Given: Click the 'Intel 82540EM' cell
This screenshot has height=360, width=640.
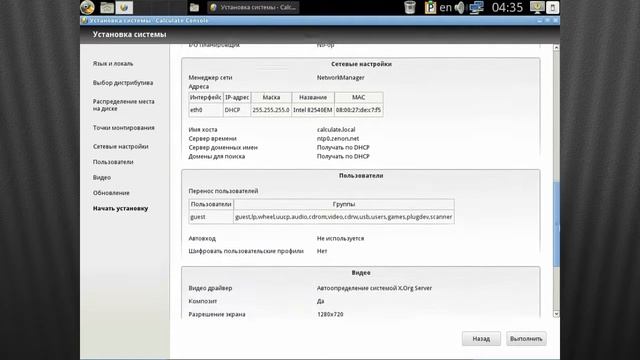Looking at the screenshot, I should coord(313,110).
